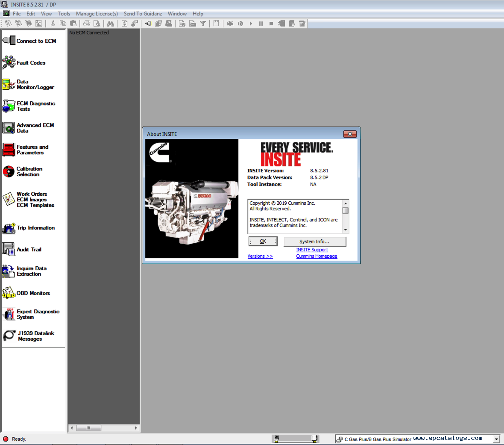Click the toolbar play button
Image resolution: width=504 pixels, height=445 pixels.
(x=251, y=24)
